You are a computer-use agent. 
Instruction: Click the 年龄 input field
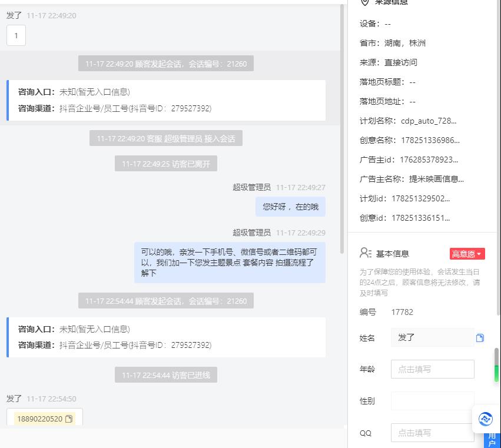pos(433,369)
